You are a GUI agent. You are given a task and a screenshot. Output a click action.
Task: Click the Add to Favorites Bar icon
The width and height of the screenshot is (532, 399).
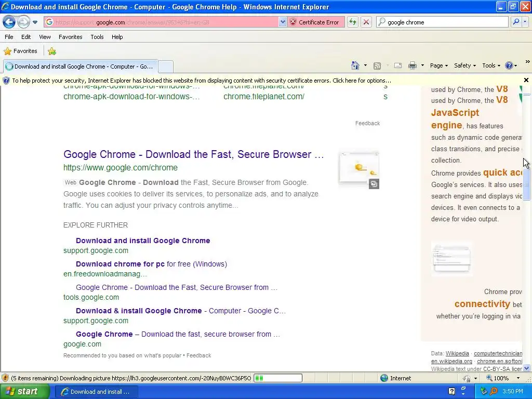[x=52, y=51]
